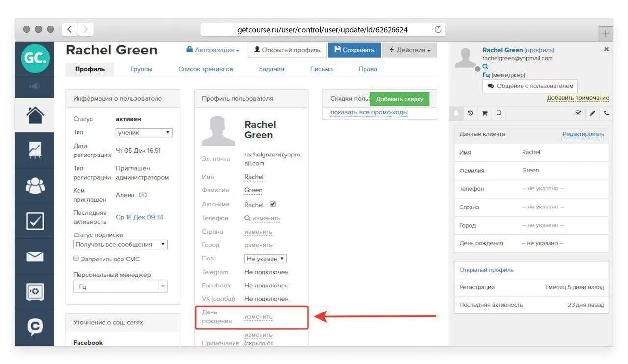Click the GC logo in the sidebar
The image size is (628, 364).
35,59
